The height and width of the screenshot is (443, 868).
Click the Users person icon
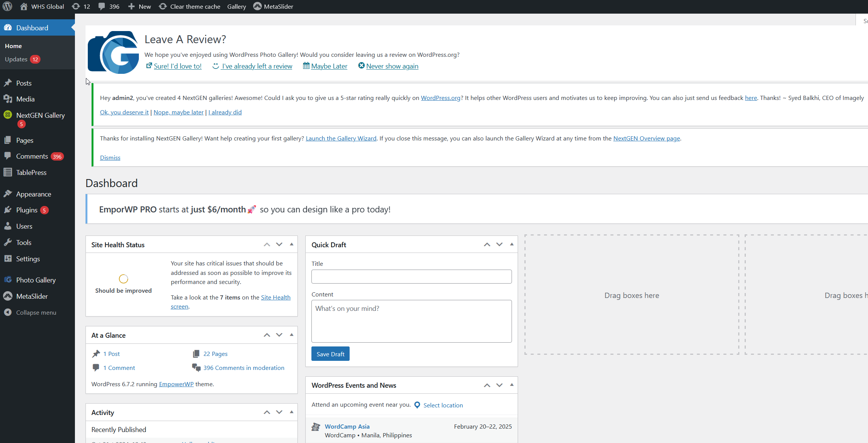[8, 226]
